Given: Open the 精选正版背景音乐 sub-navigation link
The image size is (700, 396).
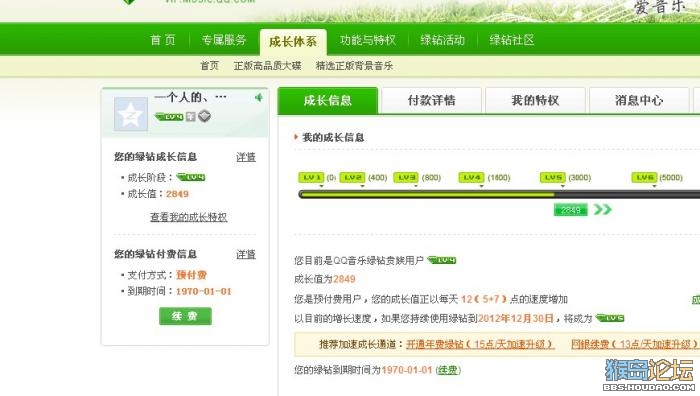Looking at the screenshot, I should pos(354,66).
